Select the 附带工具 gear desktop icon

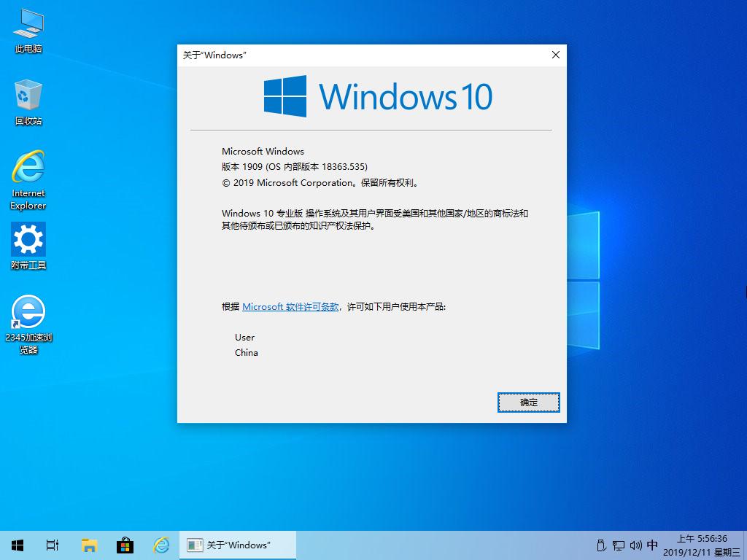[x=28, y=246]
